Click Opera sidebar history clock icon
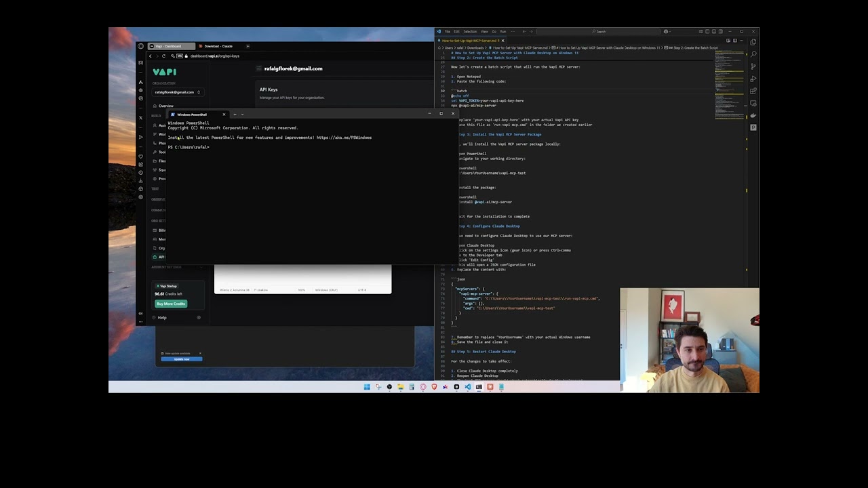The width and height of the screenshot is (868, 488). (140, 173)
